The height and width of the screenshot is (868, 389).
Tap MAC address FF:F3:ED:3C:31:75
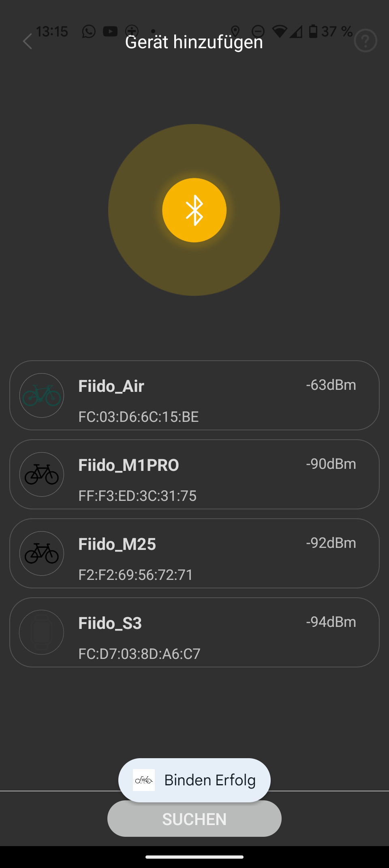click(x=137, y=496)
